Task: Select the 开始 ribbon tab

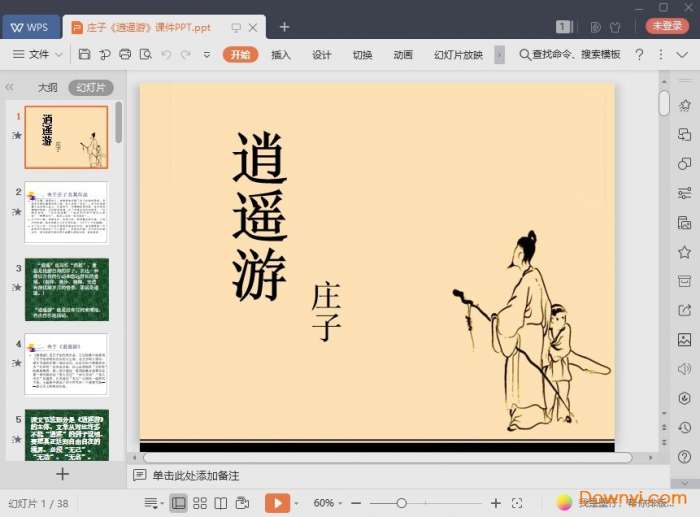Action: pos(240,54)
